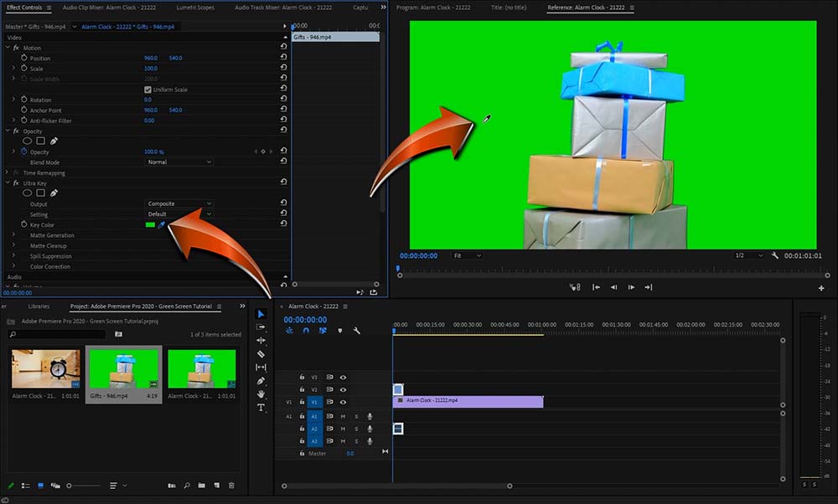This screenshot has height=504, width=838.
Task: Open the Blend Mode dropdown
Action: (179, 162)
